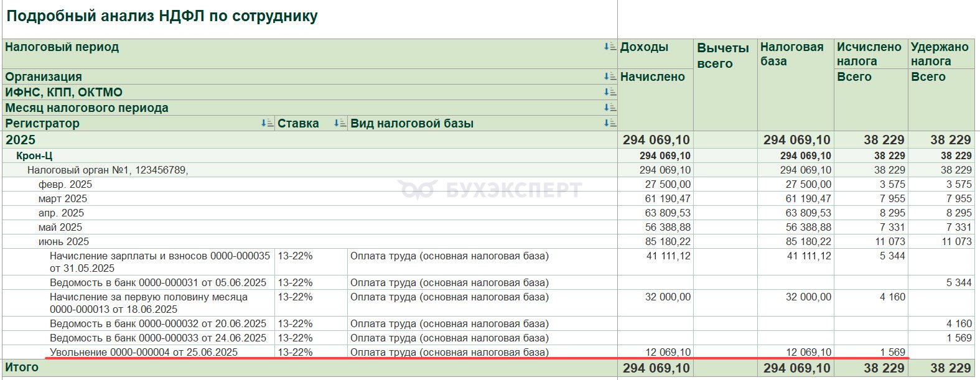The height and width of the screenshot is (380, 980).
Task: Open Начисление зарплаты и взносов 0000-000035 document
Action: pyautogui.click(x=160, y=262)
